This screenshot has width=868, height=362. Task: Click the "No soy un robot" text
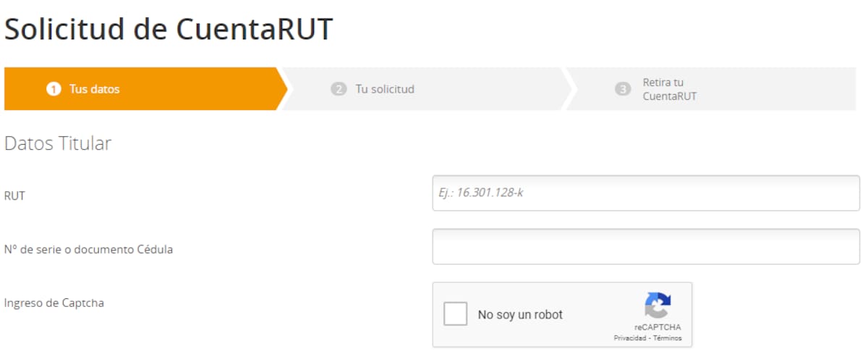pyautogui.click(x=520, y=315)
